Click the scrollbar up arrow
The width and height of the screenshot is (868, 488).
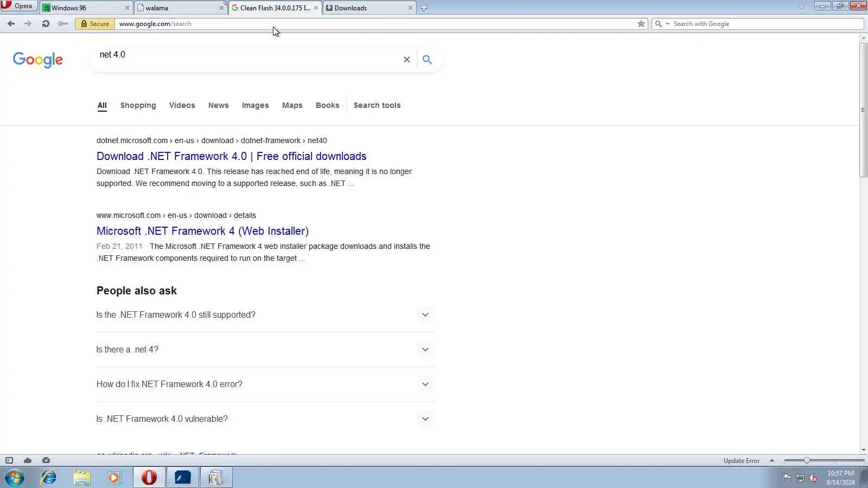pos(863,38)
